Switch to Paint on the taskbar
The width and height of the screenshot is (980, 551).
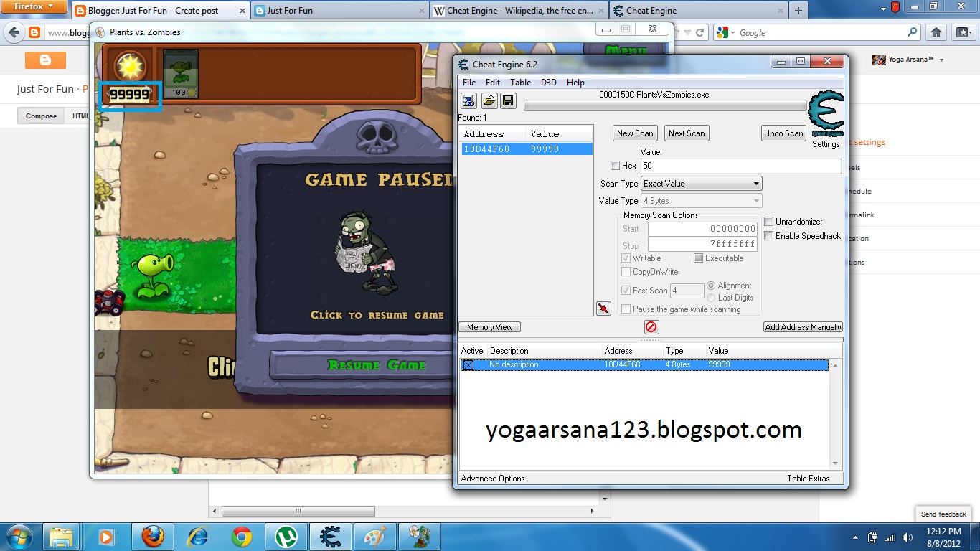375,537
